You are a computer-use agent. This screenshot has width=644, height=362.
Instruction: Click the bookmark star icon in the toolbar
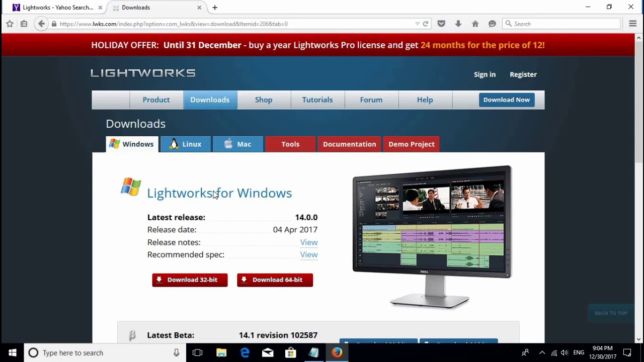point(10,24)
